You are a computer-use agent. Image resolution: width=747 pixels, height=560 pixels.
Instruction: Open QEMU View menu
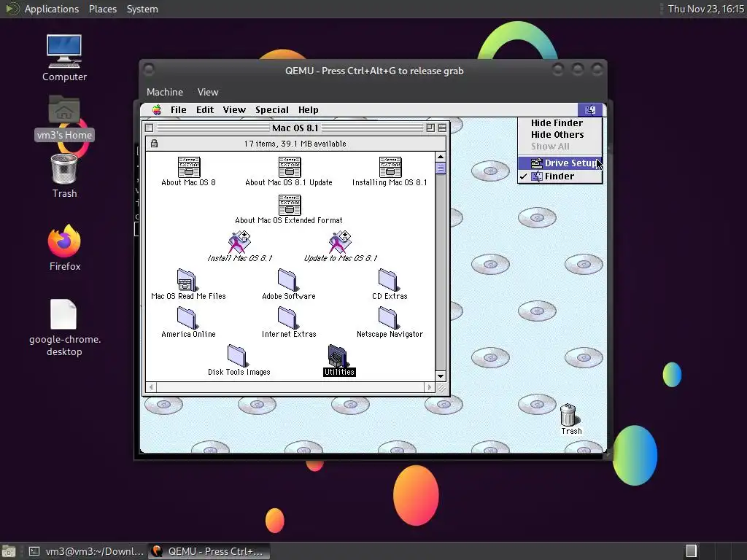(208, 92)
